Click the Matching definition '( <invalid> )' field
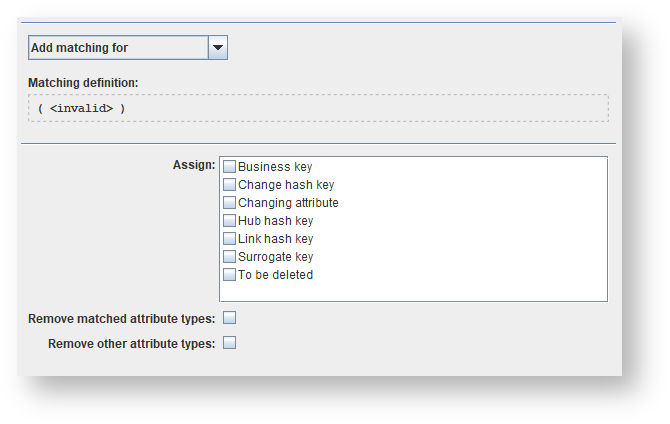670x424 pixels. (x=317, y=108)
